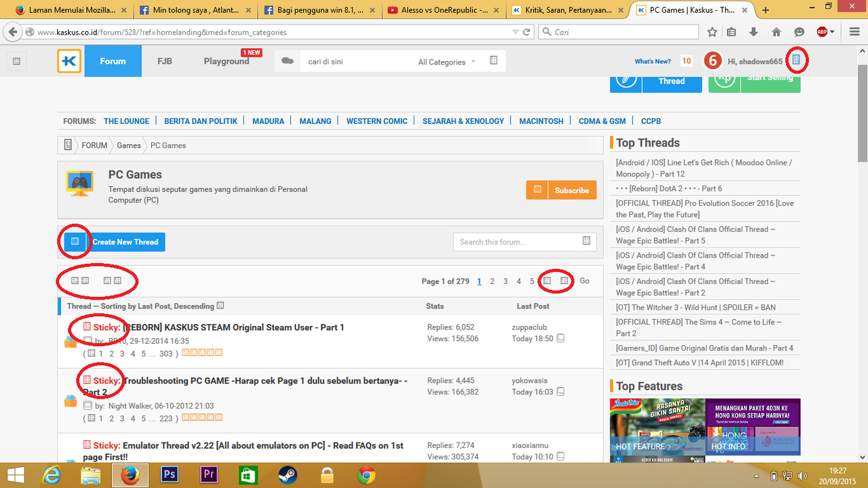Open Photoshop from the taskbar
This screenshot has height=488, width=868.
[x=169, y=474]
